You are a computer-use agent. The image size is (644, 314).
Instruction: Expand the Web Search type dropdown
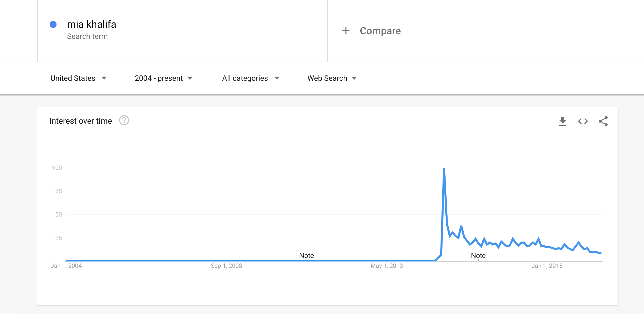(x=332, y=78)
